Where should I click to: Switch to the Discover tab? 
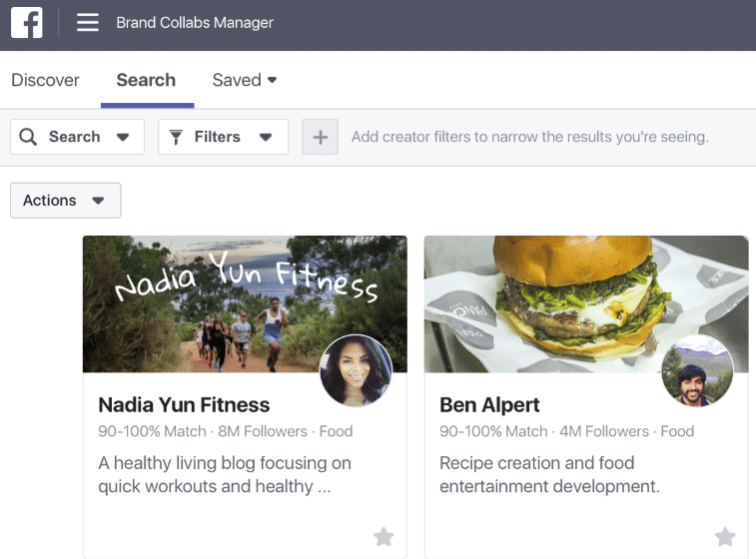click(45, 80)
